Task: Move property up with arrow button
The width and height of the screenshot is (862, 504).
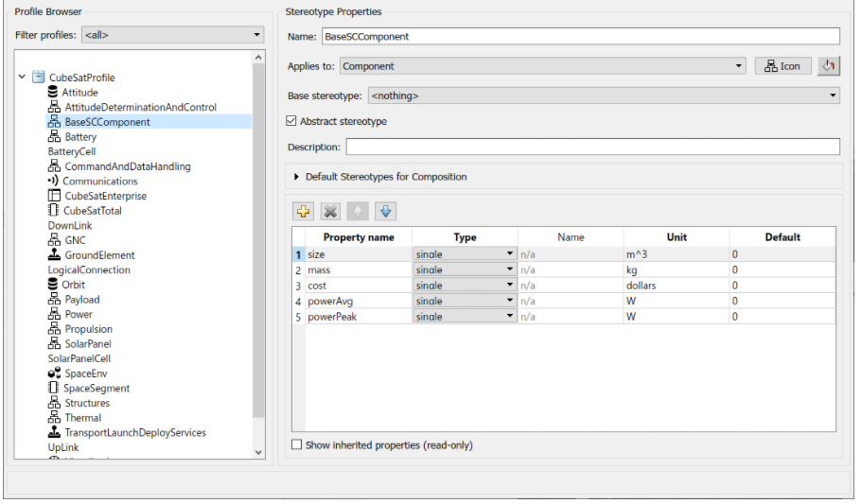Action: pyautogui.click(x=358, y=211)
